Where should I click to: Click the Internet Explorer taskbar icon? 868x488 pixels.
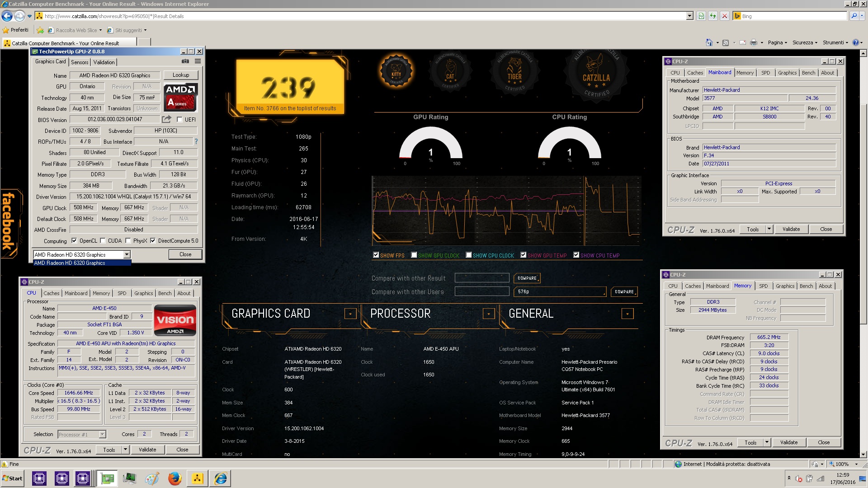(x=221, y=479)
